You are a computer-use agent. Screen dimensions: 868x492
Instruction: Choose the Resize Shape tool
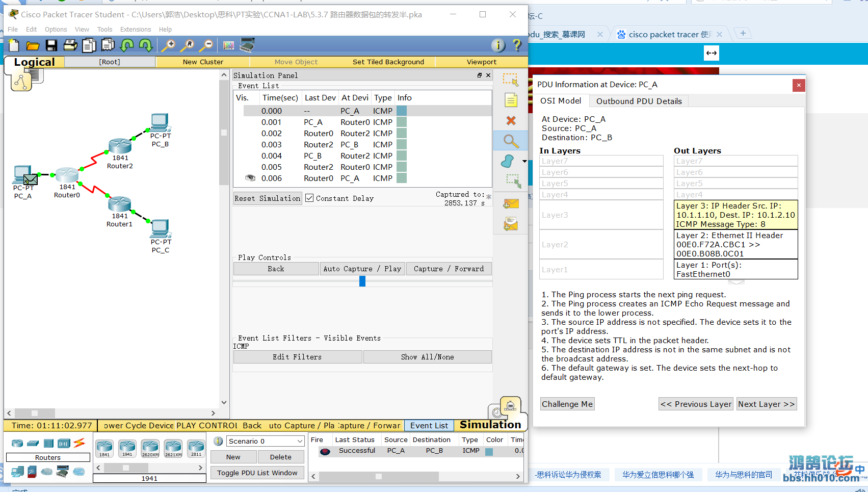pos(513,181)
